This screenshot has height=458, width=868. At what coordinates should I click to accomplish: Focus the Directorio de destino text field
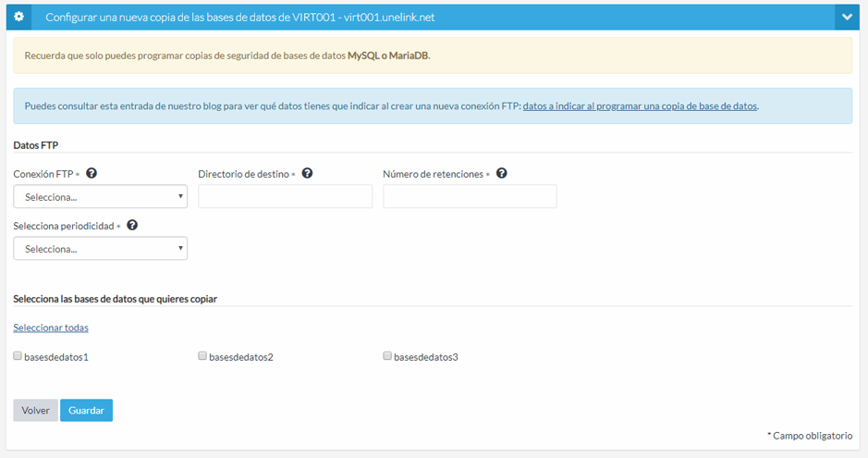(x=285, y=196)
